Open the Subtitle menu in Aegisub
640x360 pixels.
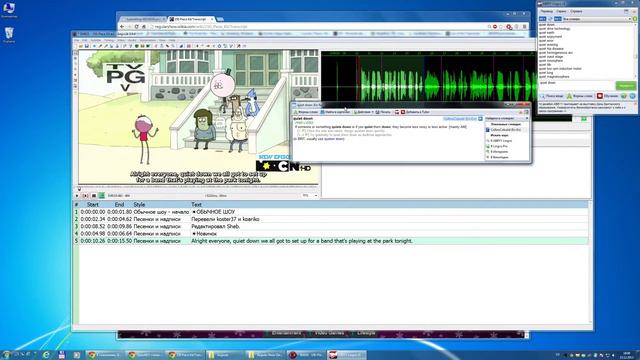tap(96, 40)
